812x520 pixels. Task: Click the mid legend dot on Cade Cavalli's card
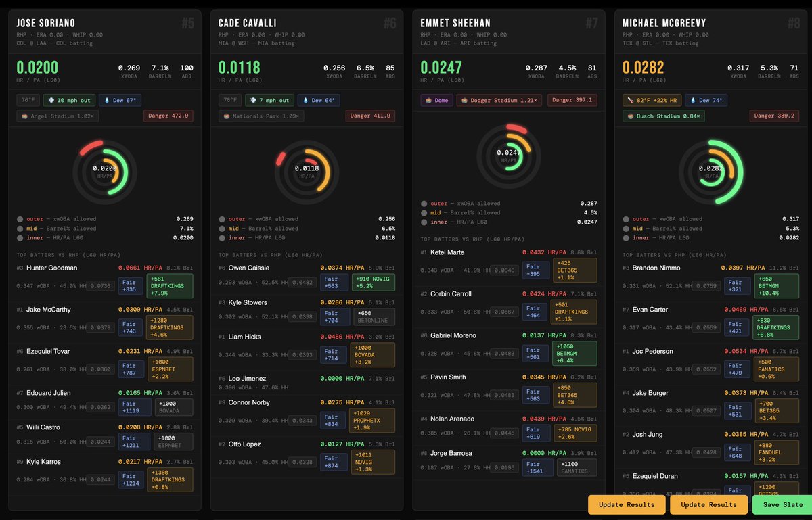point(222,229)
